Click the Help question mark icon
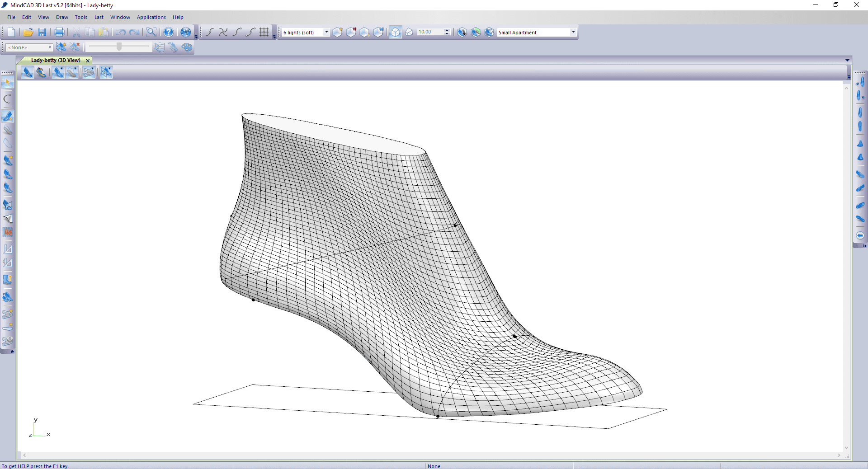 168,32
